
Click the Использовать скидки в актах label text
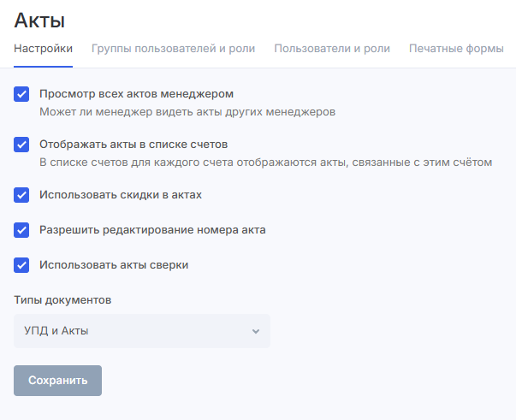pyautogui.click(x=121, y=195)
